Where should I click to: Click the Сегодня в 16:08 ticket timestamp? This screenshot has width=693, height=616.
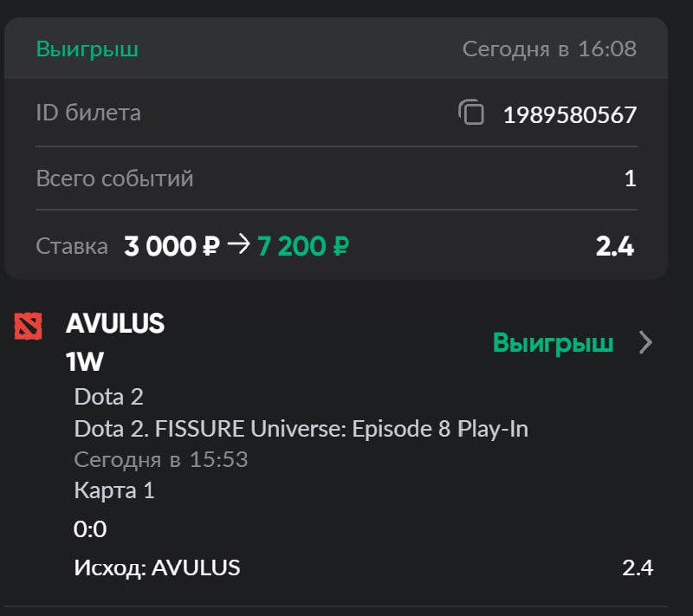pos(549,49)
